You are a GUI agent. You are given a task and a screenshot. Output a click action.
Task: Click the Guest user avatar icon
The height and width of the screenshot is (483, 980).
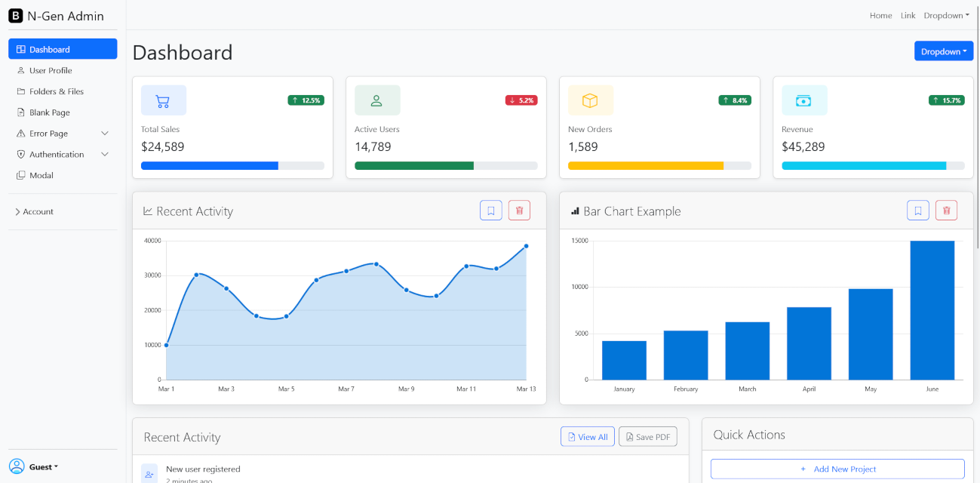pos(17,466)
